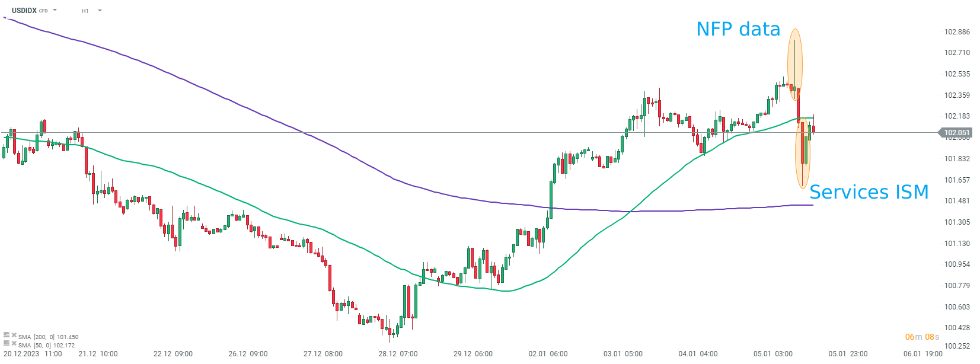
Task: Click the NFP data annotation text
Action: 738,29
